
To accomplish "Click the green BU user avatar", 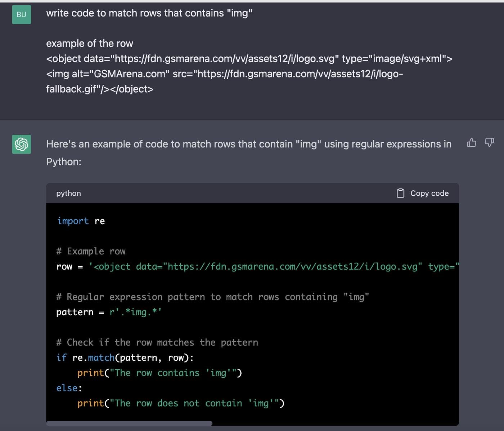I will click(21, 15).
